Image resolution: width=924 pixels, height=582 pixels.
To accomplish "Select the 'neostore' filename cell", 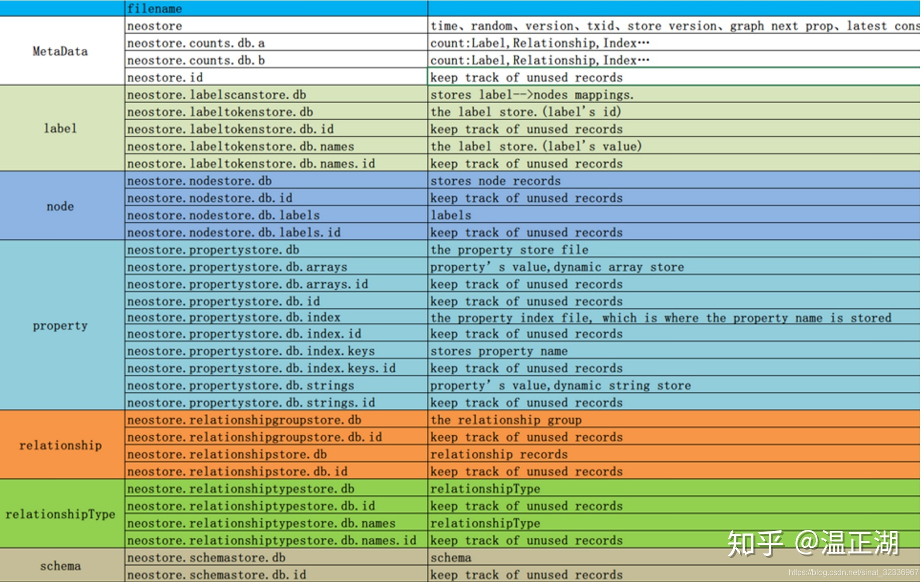I will pyautogui.click(x=276, y=26).
